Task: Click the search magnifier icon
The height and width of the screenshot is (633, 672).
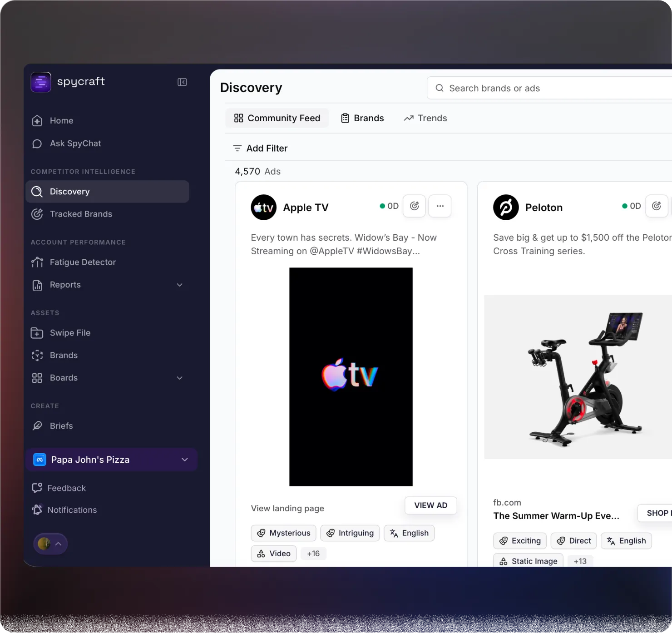Action: pos(440,88)
